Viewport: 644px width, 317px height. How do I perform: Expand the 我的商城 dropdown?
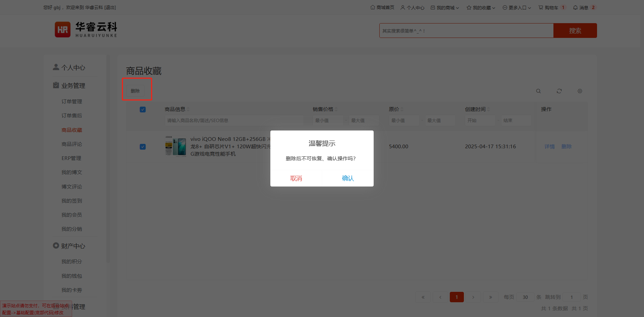coord(445,7)
